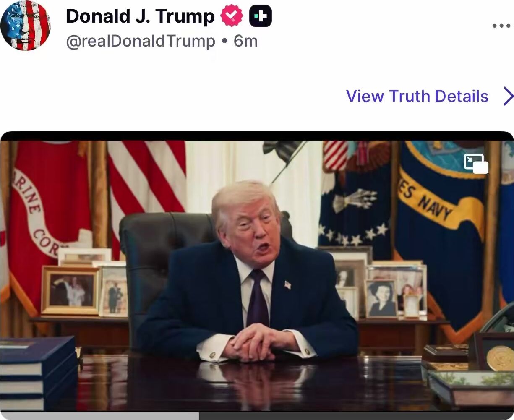
Task: Open View Truth Details
Action: point(417,96)
